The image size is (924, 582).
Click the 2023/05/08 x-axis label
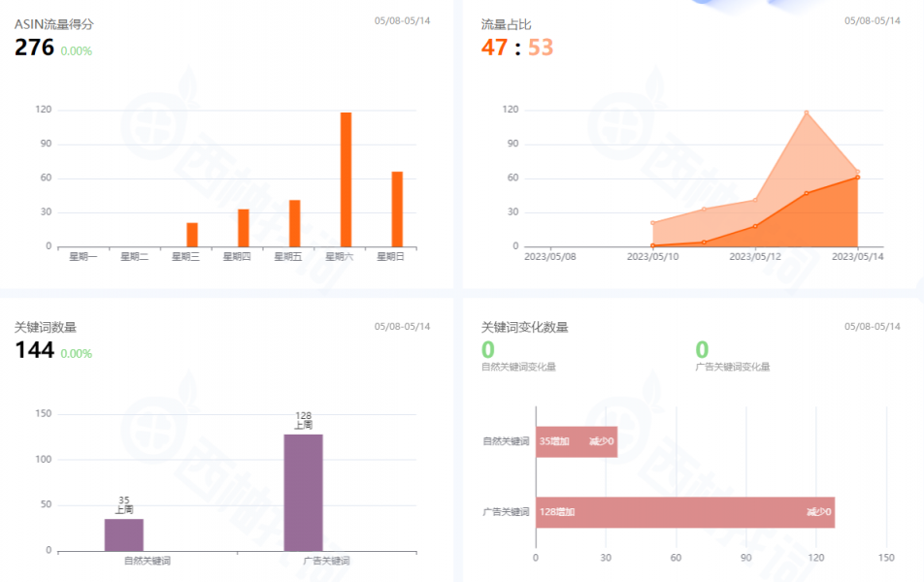point(549,257)
